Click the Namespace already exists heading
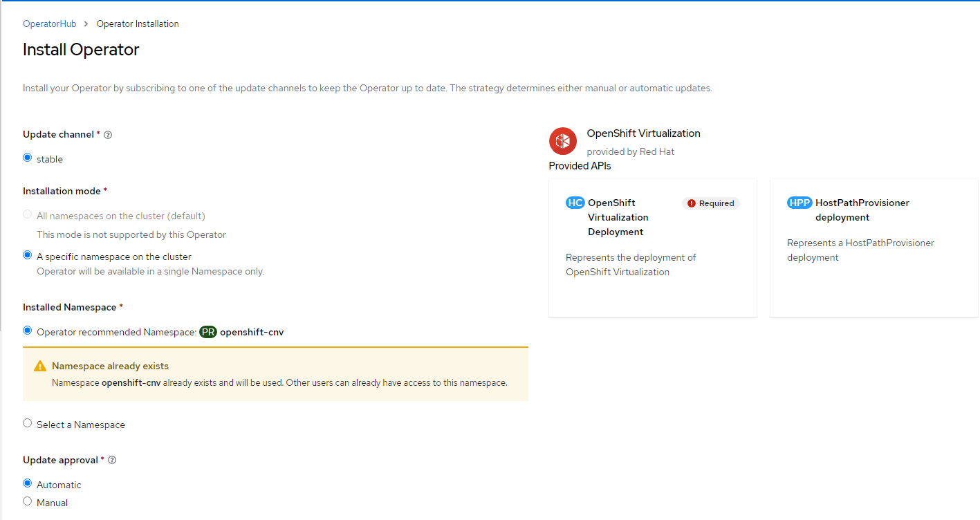The image size is (980, 520). click(x=110, y=366)
